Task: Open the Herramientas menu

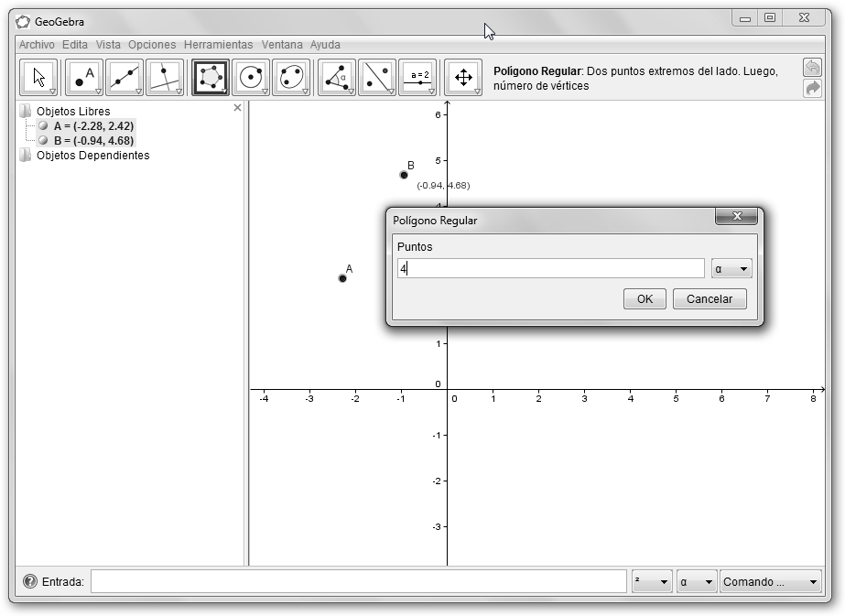Action: pos(218,44)
